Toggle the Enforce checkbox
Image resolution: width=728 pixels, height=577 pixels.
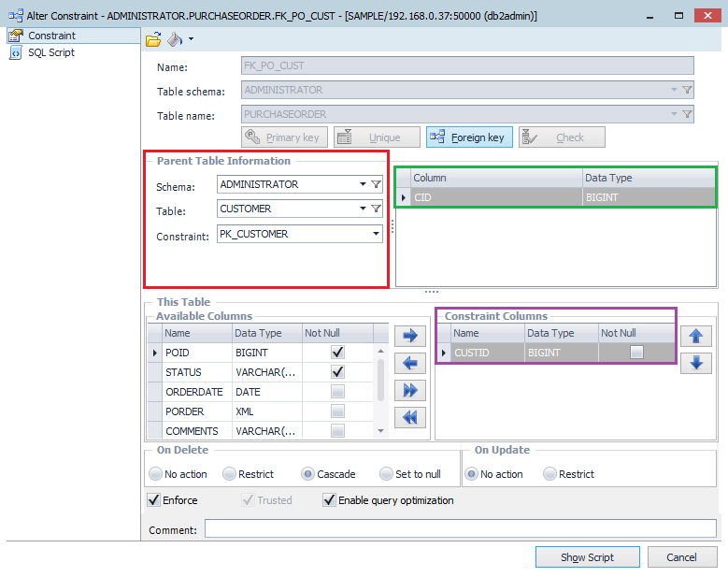[x=154, y=500]
